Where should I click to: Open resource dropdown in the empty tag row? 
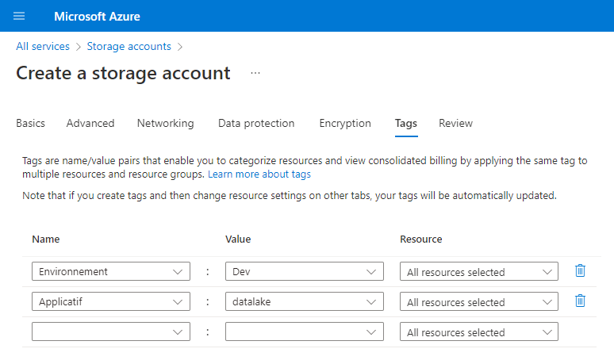pyautogui.click(x=479, y=331)
